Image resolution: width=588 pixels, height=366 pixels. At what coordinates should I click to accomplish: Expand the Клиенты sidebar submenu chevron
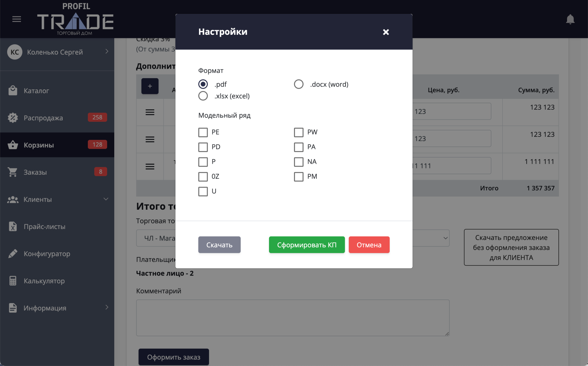pos(106,199)
